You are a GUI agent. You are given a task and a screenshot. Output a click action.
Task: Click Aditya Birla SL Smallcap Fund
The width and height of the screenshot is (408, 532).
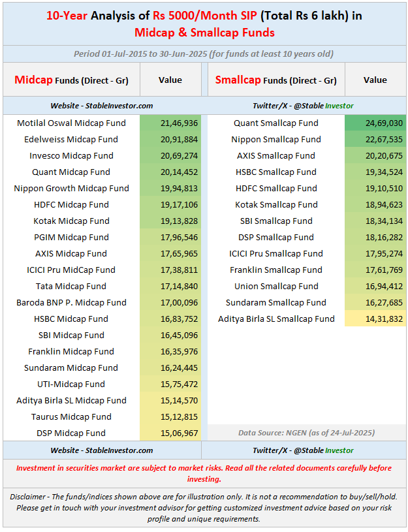pyautogui.click(x=276, y=319)
